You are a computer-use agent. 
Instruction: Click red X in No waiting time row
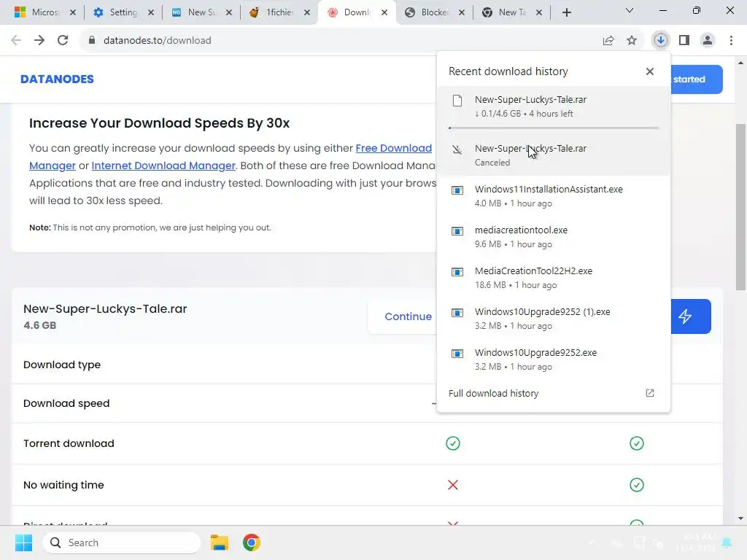[x=453, y=485]
